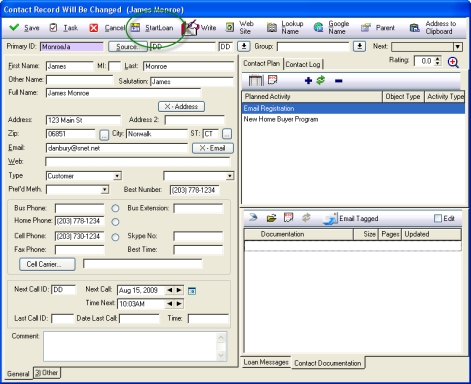Select Cell Phone radio button

click(115, 237)
